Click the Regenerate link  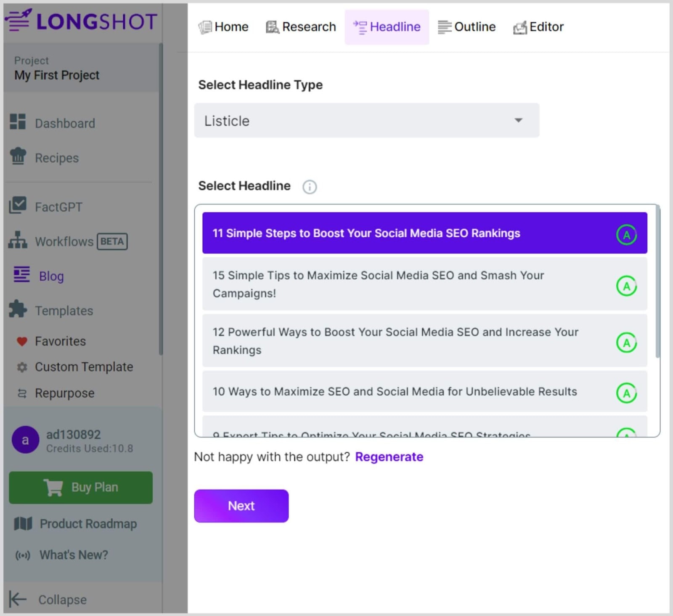coord(389,457)
